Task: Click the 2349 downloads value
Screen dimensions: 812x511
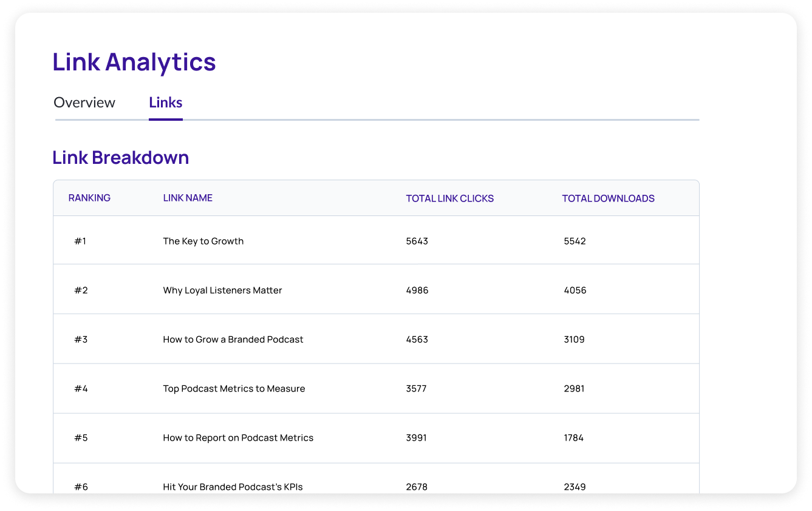Action: tap(575, 487)
